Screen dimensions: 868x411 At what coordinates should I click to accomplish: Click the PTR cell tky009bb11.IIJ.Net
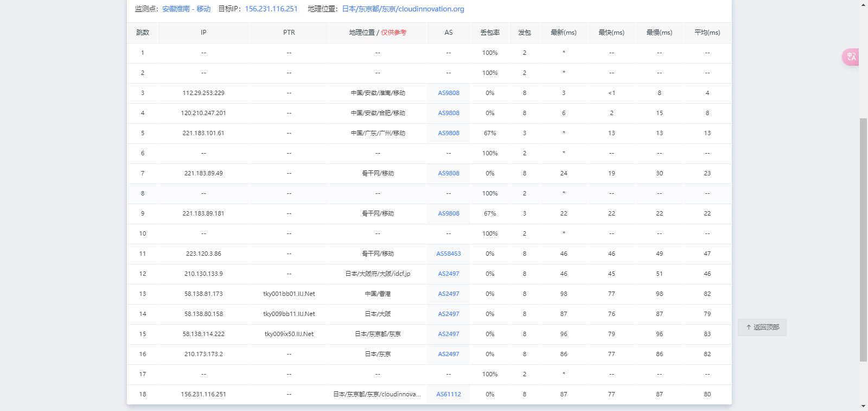(289, 314)
